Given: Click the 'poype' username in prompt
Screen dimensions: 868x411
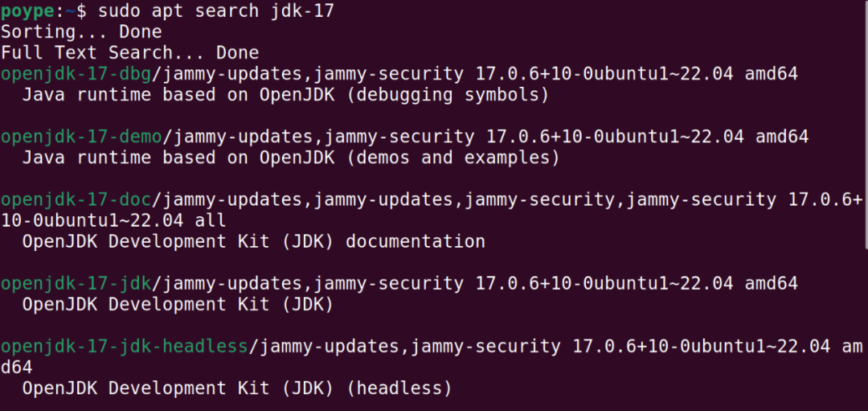Looking at the screenshot, I should 27,11.
